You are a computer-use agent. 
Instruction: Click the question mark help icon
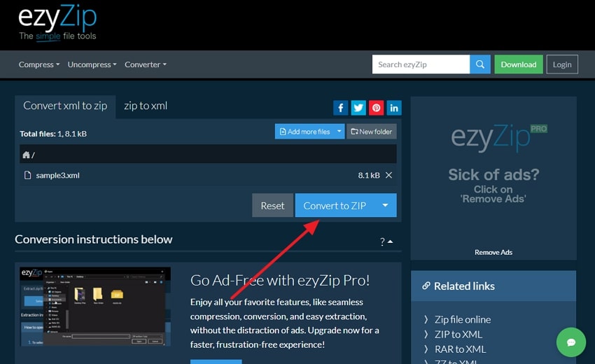click(382, 241)
